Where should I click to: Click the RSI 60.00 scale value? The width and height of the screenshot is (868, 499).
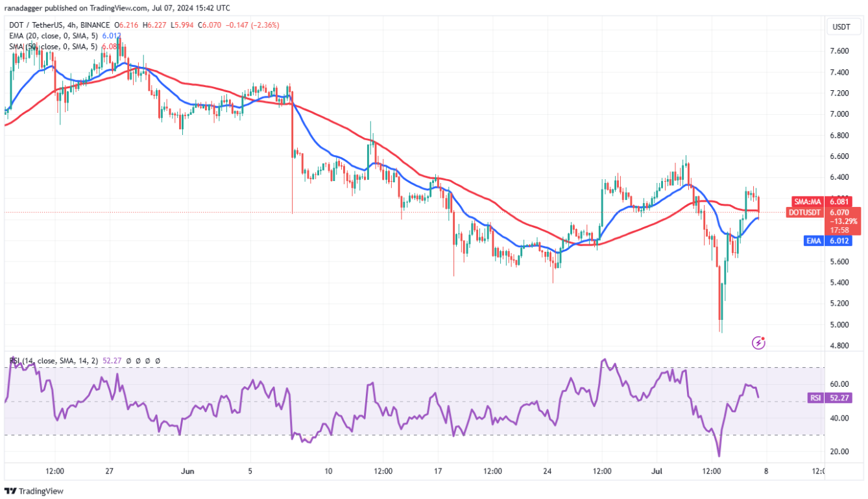(x=839, y=384)
